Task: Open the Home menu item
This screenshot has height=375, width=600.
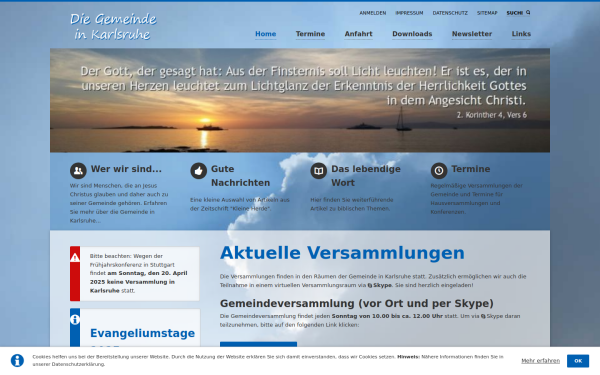Action: [x=266, y=34]
